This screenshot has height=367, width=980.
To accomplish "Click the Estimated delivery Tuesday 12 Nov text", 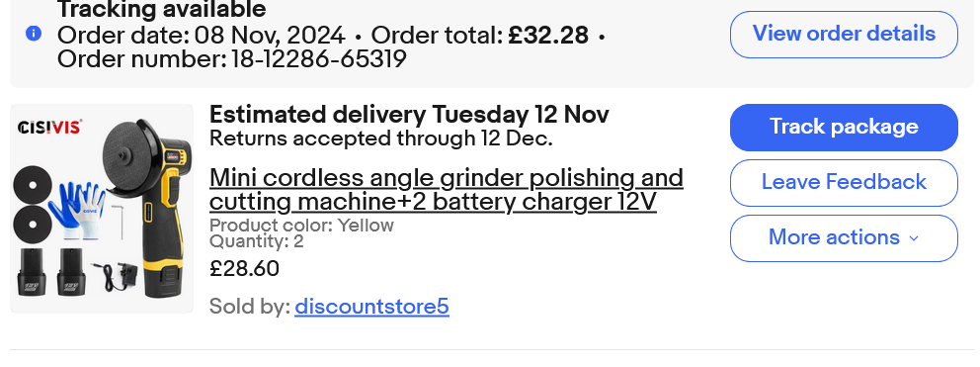I will pos(409,115).
